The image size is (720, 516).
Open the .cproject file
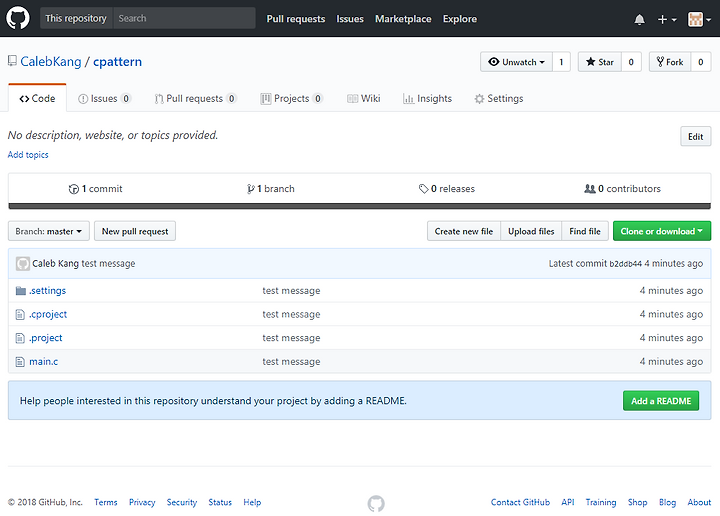48,314
